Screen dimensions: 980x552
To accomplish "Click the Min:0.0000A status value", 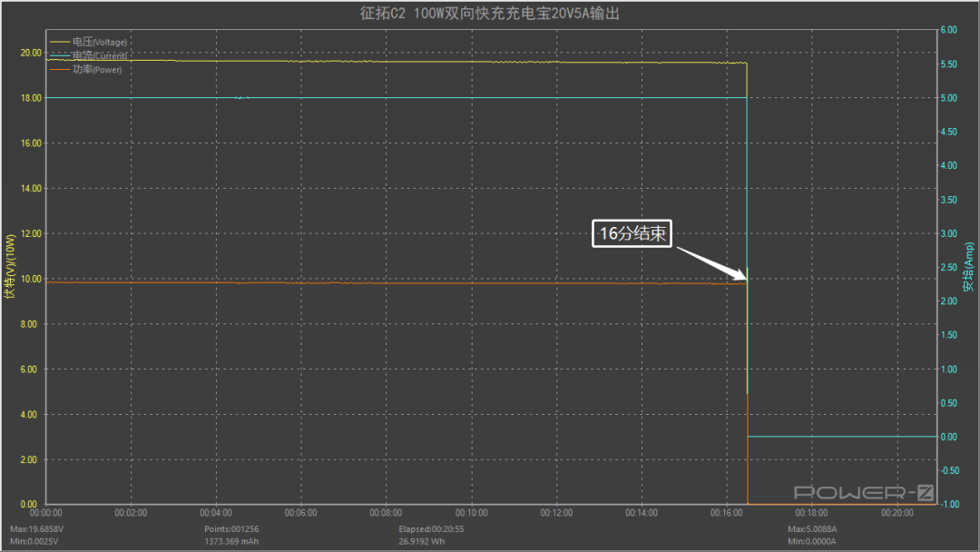I will click(812, 541).
